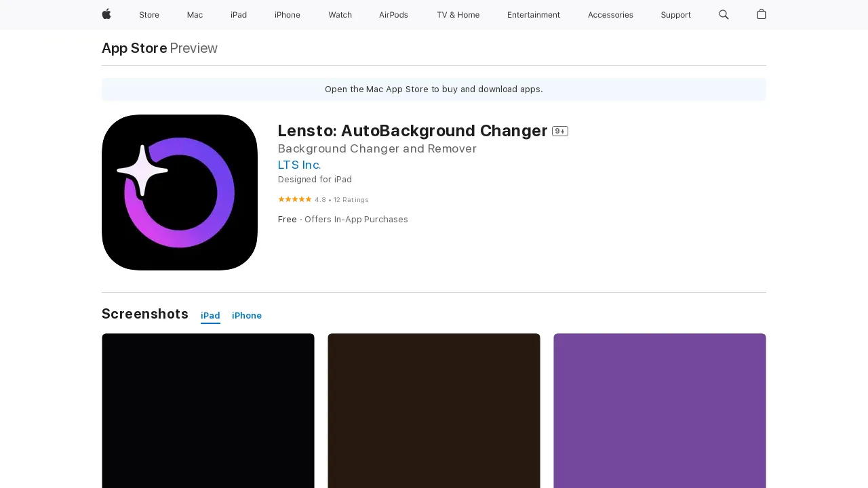Open the search magnifier icon

724,14
